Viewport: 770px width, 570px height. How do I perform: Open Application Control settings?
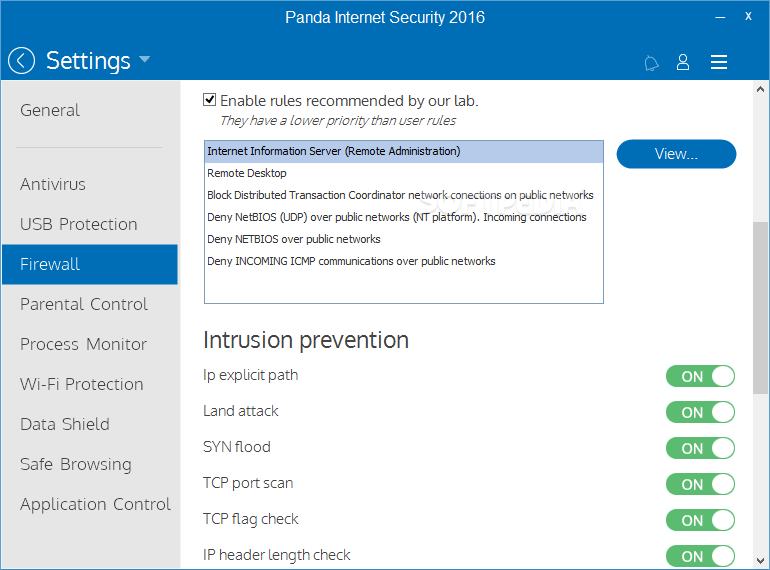tap(95, 504)
